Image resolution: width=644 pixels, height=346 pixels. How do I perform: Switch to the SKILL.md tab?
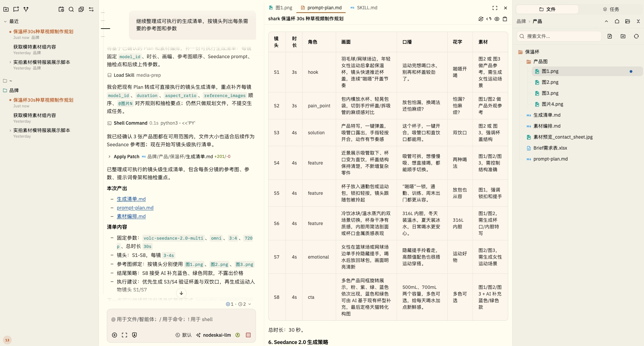click(x=364, y=8)
